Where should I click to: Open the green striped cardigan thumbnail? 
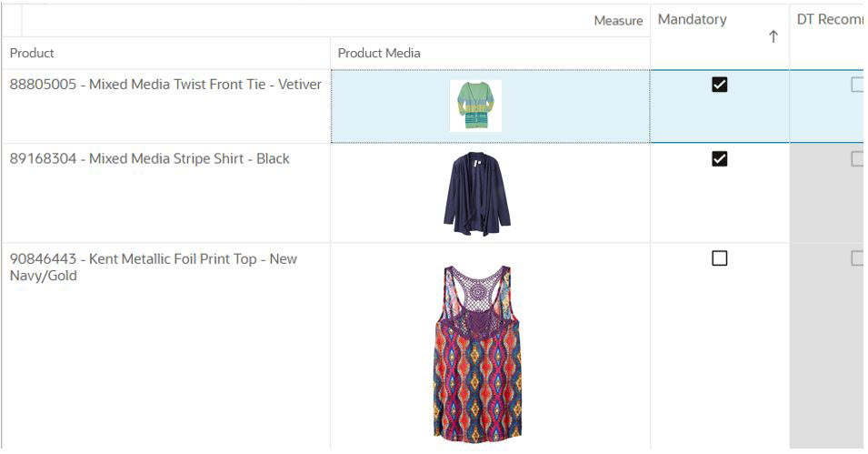[x=475, y=106]
